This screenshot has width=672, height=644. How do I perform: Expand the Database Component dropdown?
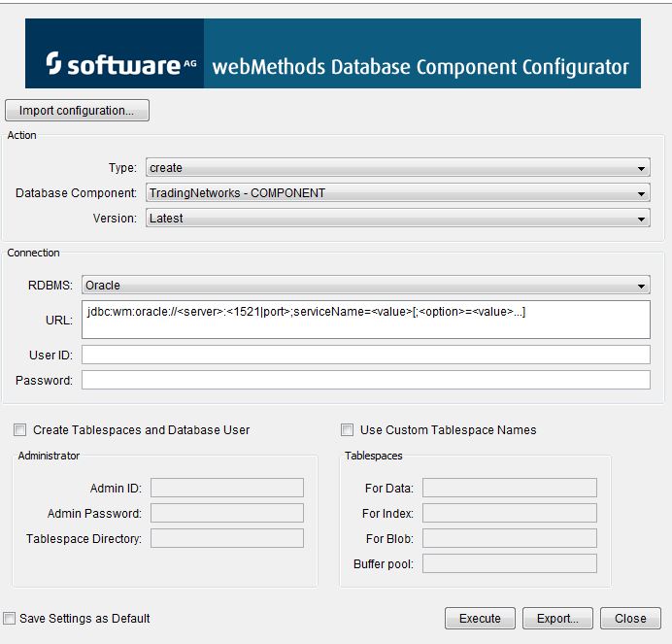tap(398, 193)
